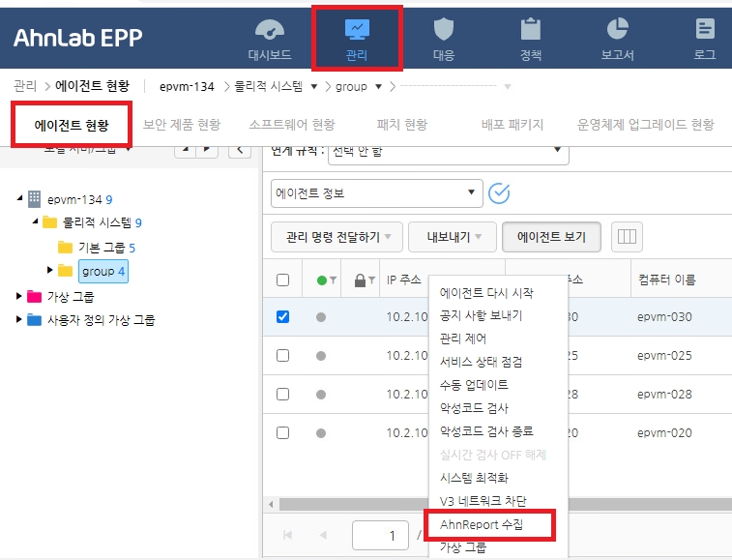Open the 로그 document icon
Screen dimensions: 732x560
pos(705,29)
